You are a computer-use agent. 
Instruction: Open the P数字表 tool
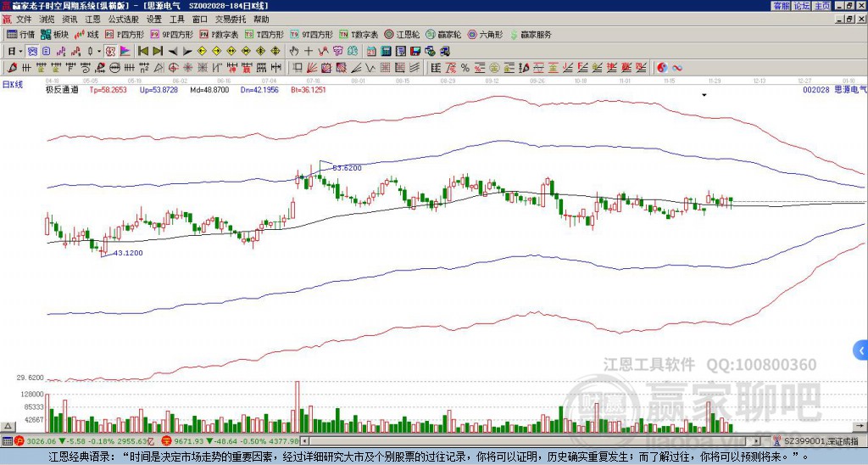pyautogui.click(x=220, y=34)
